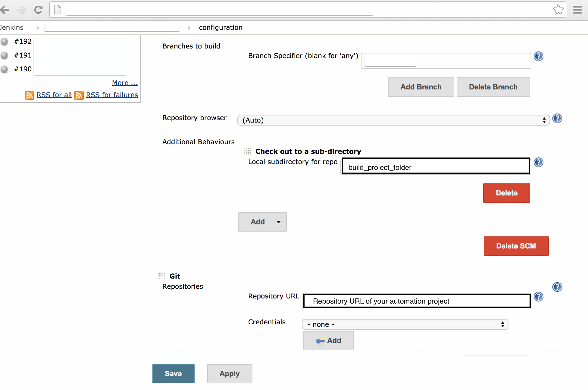The image size is (588, 390).
Task: Click the RSS for all feed icon
Action: point(29,95)
